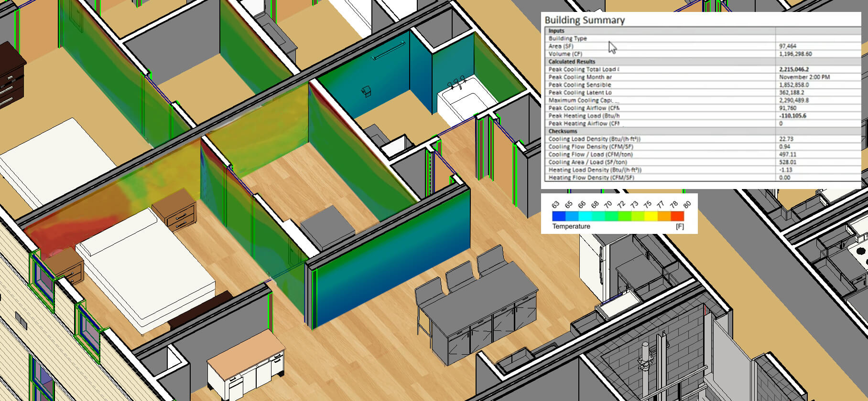Click the Volume (CF) value cell

coord(795,54)
